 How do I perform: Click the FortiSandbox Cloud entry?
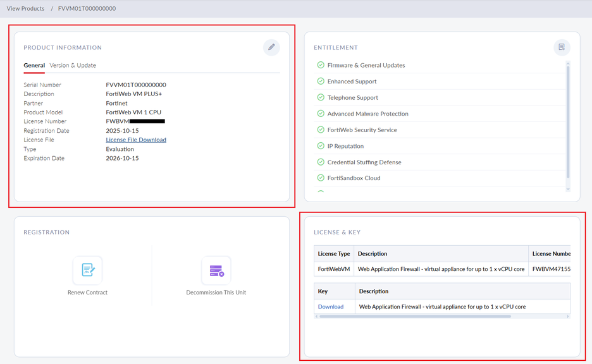tap(354, 178)
